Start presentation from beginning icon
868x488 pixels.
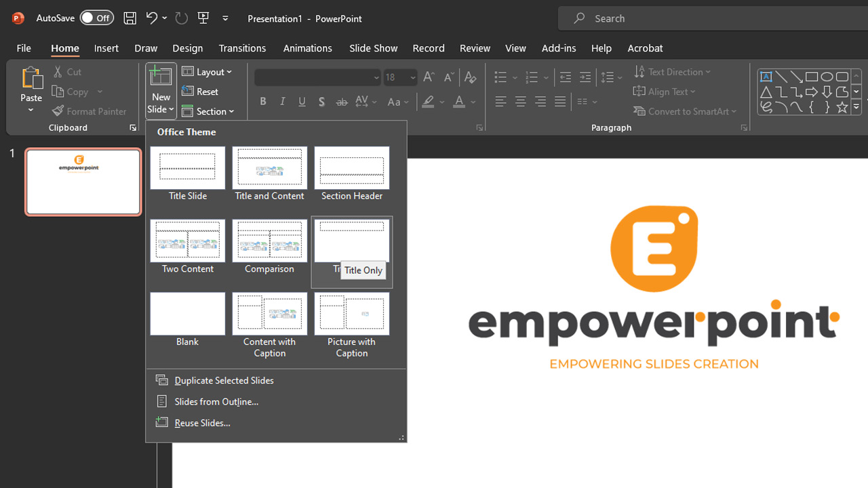pos(203,18)
